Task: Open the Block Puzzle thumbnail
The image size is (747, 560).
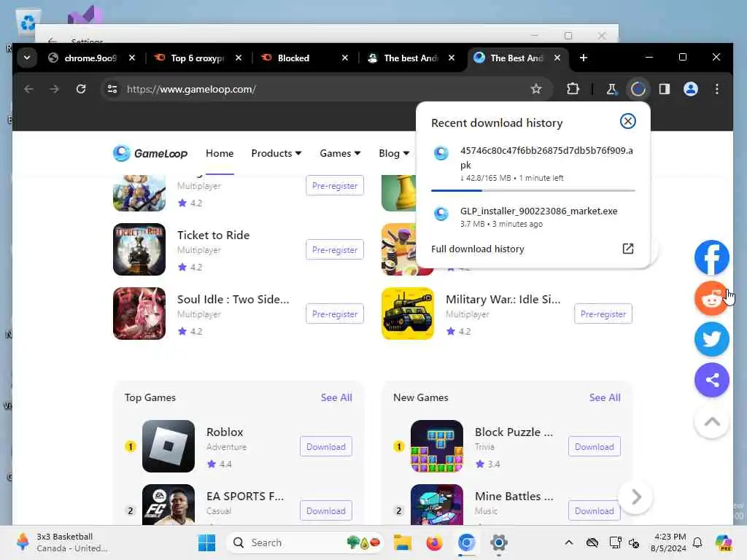Action: (x=437, y=446)
